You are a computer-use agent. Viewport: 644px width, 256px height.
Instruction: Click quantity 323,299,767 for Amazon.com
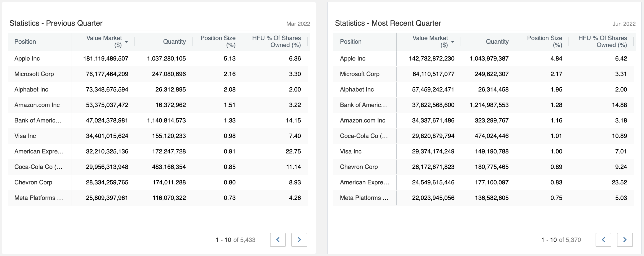pos(492,121)
